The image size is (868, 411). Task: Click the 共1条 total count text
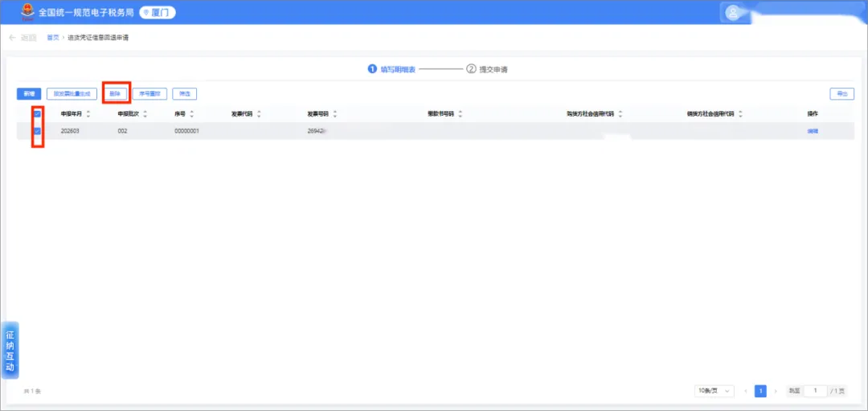[32, 391]
